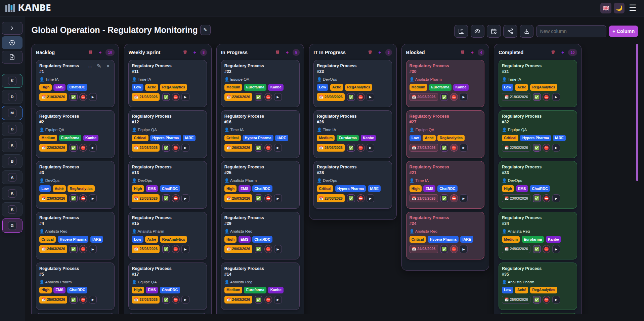Screen dimensions: 644x321
Task: Open language options via the UK flag
Action: coord(606,8)
